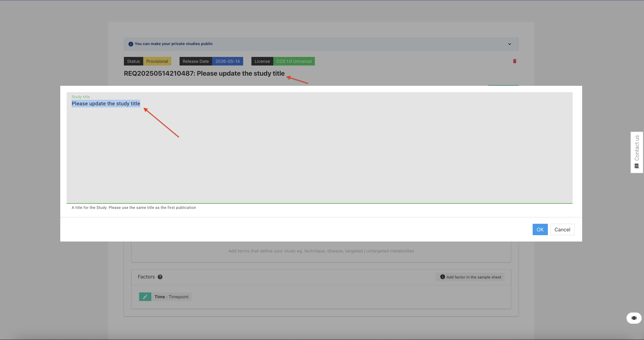Viewport: 644px width, 340px height.
Task: Click the Factors section heading
Action: pyautogui.click(x=146, y=277)
